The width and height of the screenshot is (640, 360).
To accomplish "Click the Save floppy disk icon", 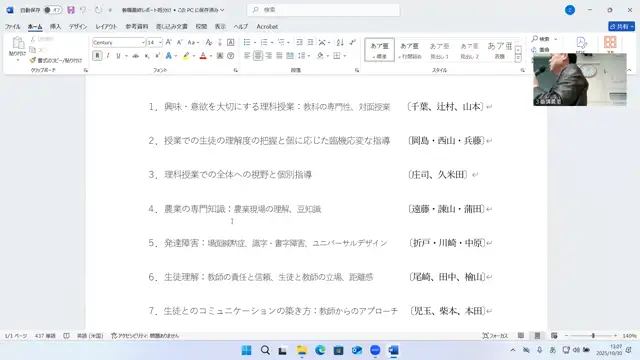I will point(71,10).
